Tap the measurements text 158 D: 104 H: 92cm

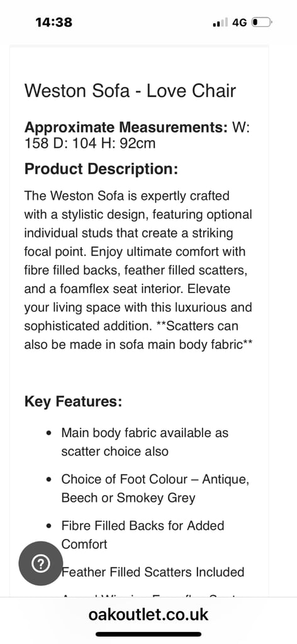click(89, 143)
